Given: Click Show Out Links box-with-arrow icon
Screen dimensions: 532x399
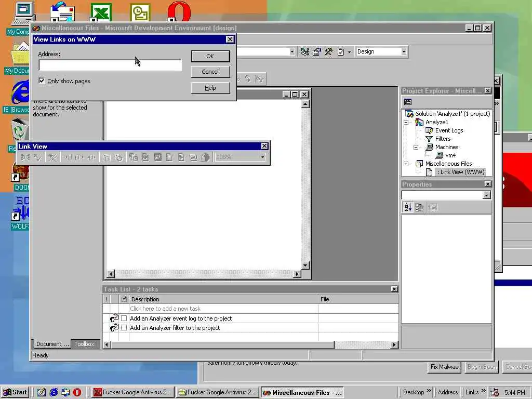Looking at the screenshot, I should point(79,157).
